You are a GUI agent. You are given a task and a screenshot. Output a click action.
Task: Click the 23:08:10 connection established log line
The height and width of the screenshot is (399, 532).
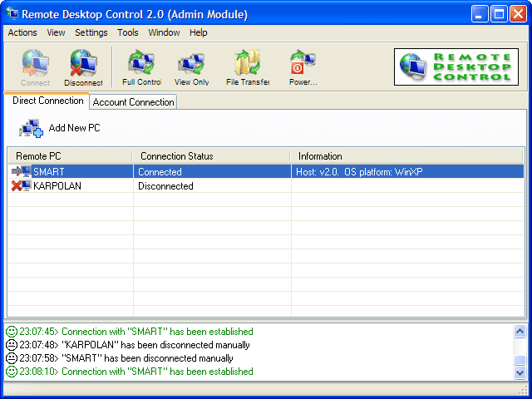click(x=136, y=372)
